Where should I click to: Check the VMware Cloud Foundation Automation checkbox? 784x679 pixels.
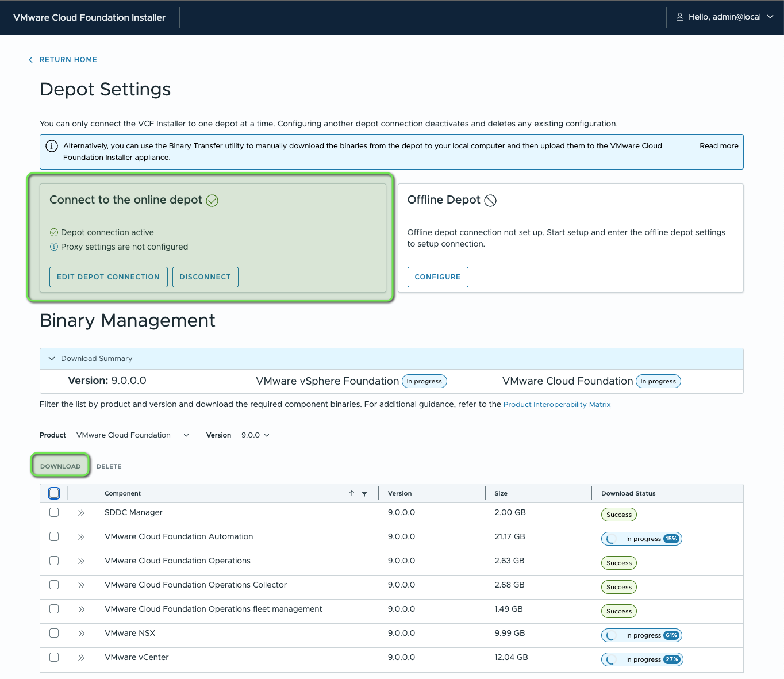coord(54,536)
